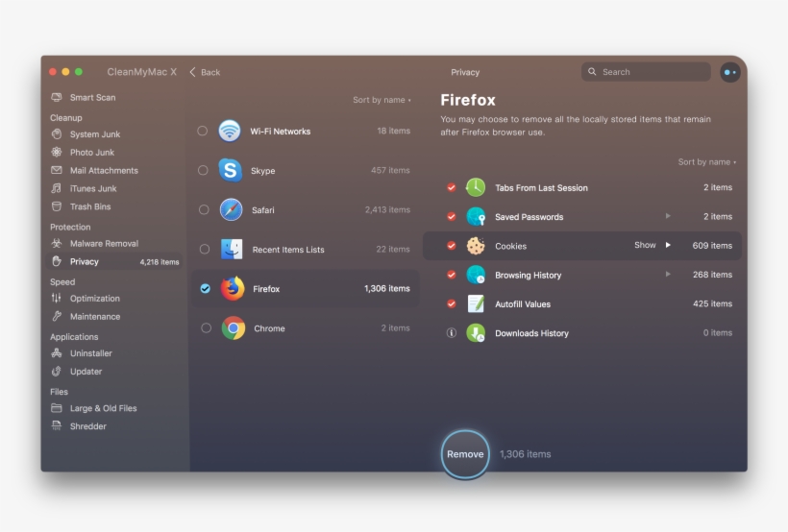This screenshot has width=788, height=532.
Task: Click the Safari compass icon
Action: [x=232, y=209]
